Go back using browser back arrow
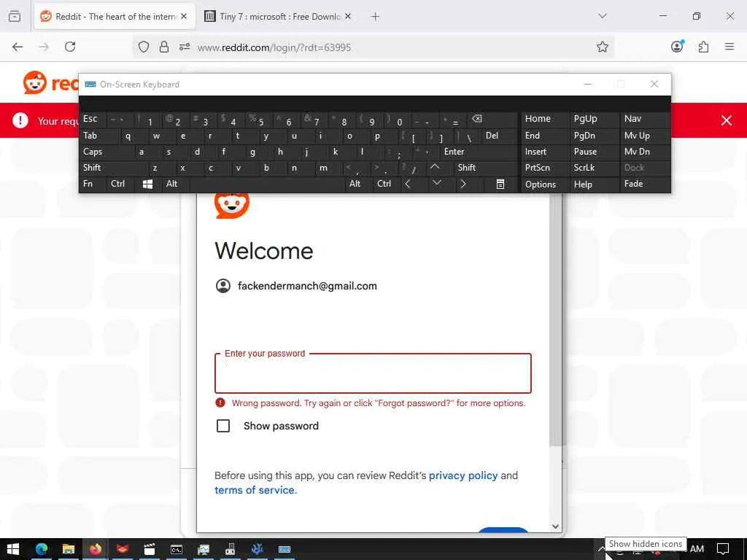This screenshot has width=747, height=560. (18, 47)
